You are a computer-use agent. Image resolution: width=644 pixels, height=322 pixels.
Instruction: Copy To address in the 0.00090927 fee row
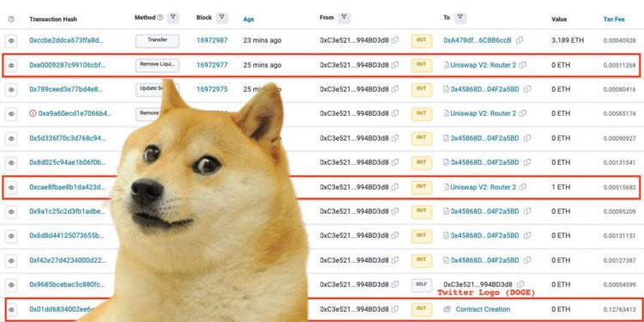click(x=527, y=138)
